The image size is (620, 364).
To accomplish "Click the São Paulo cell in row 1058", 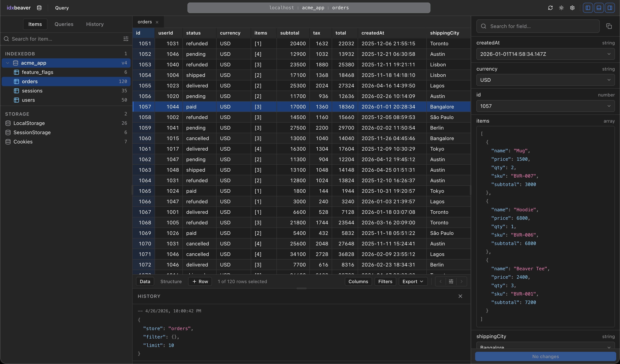I will [449, 117].
